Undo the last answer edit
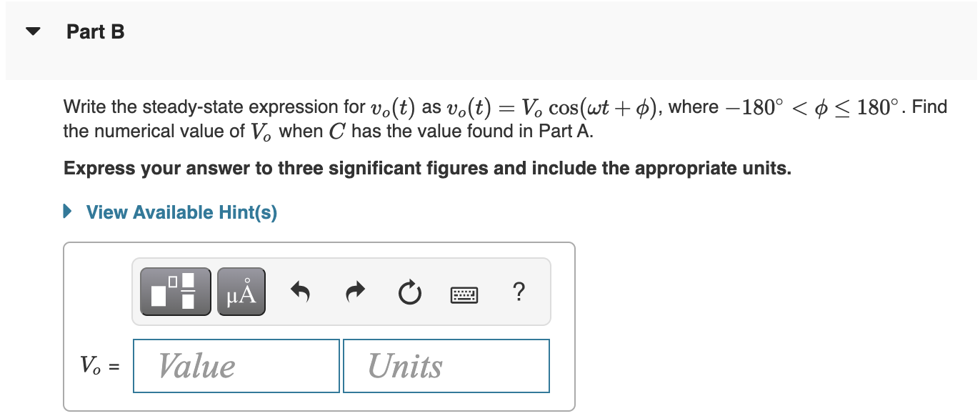 [300, 291]
